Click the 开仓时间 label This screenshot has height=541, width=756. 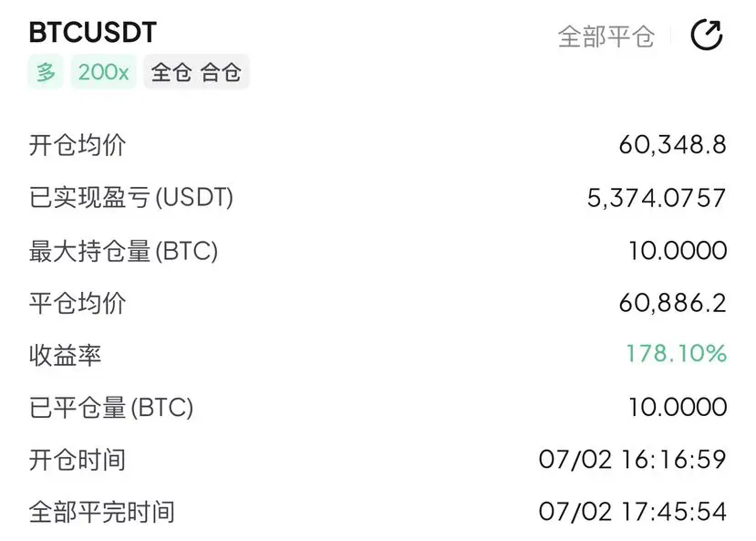point(78,460)
